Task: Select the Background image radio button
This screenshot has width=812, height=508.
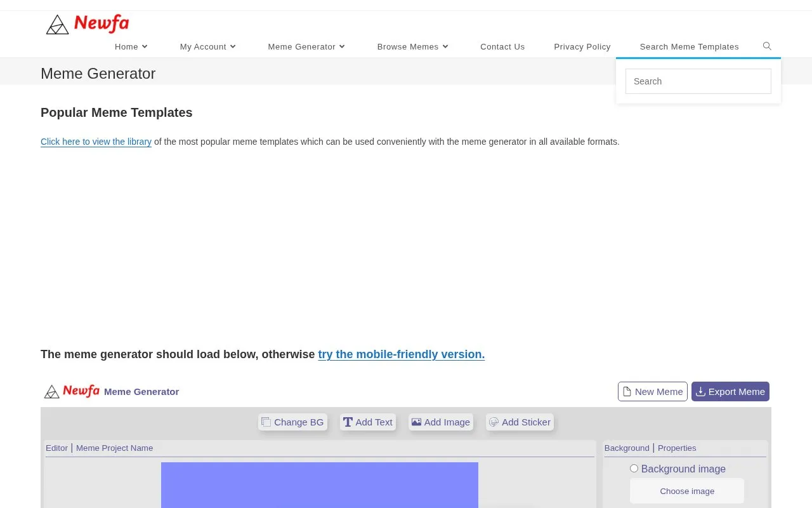Action: [x=634, y=469]
